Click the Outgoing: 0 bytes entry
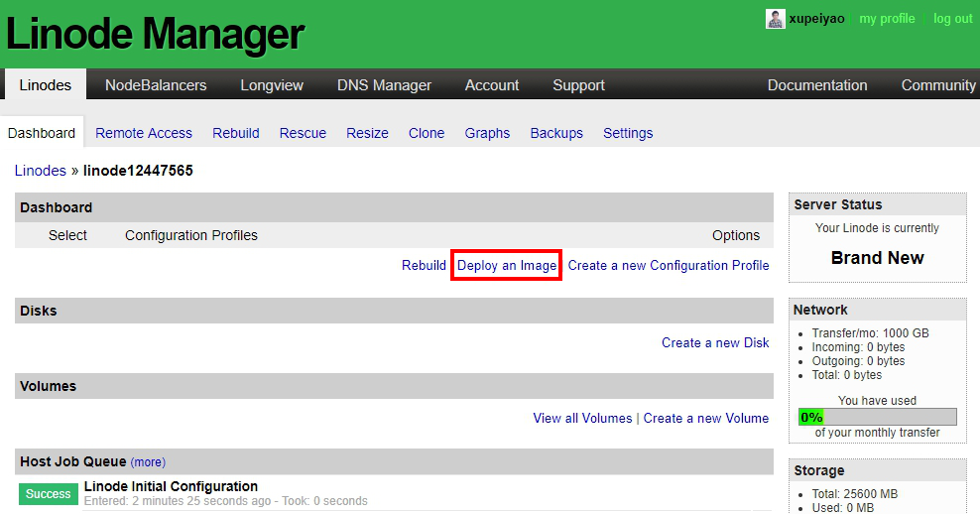 click(858, 361)
